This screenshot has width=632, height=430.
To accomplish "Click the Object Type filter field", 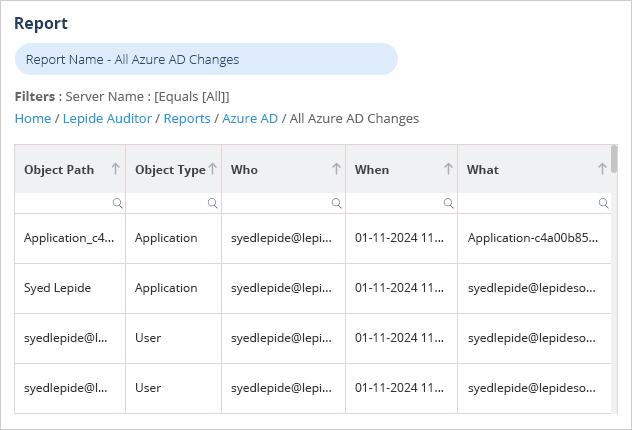I will coord(173,203).
